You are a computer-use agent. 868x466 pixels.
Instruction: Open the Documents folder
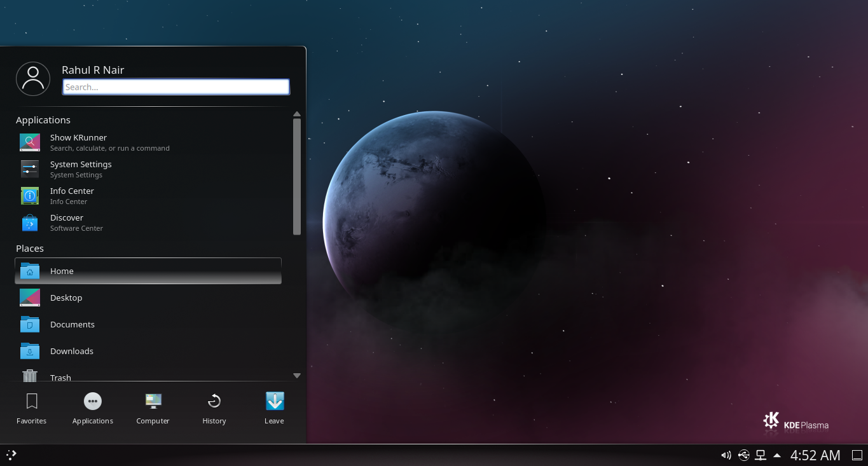click(72, 324)
